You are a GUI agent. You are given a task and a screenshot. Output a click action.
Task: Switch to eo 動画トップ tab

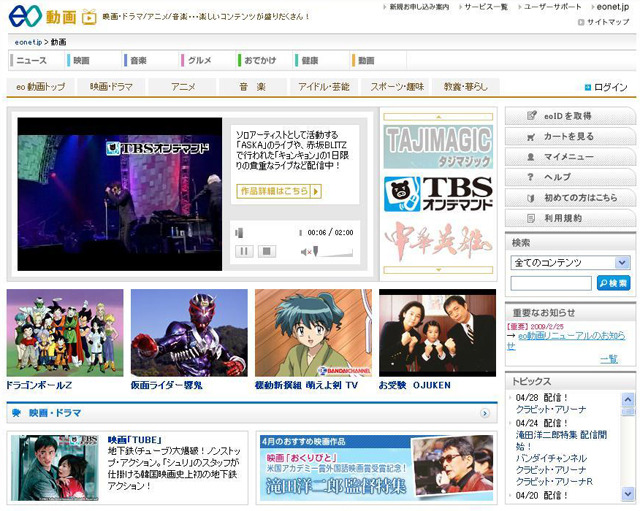click(x=40, y=87)
